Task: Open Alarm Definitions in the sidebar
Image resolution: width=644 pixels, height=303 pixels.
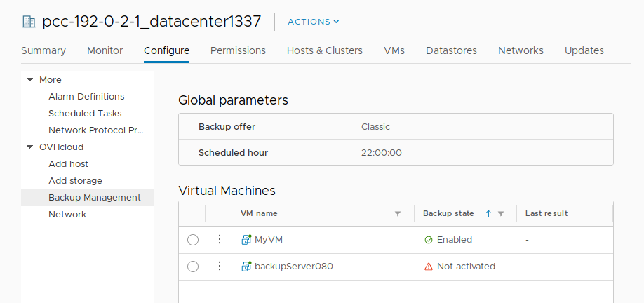Action: [x=86, y=97]
